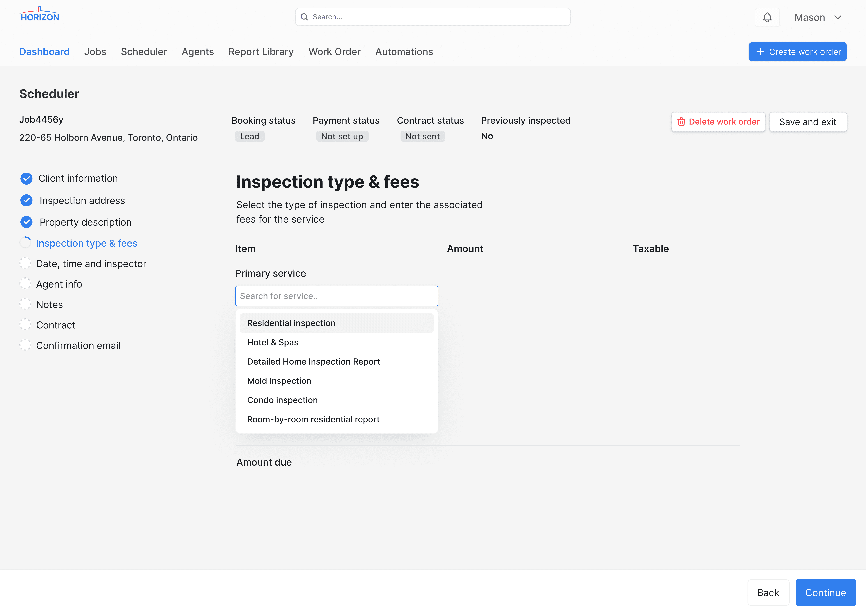Click the Taxable column header

pyautogui.click(x=651, y=249)
